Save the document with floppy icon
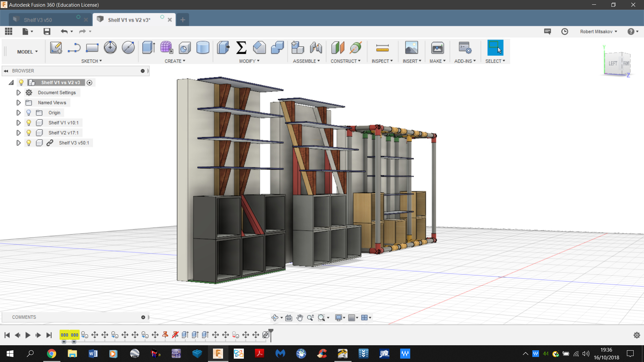This screenshot has height=362, width=644. [47, 32]
